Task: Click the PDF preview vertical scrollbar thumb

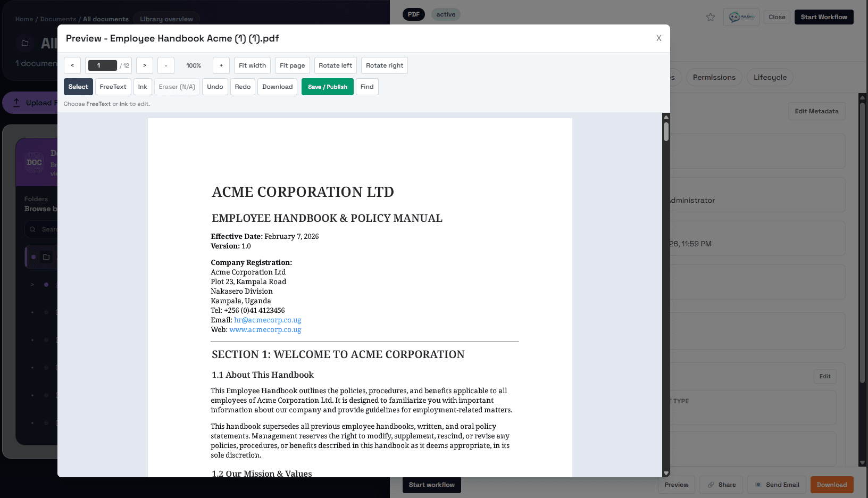Action: point(666,131)
